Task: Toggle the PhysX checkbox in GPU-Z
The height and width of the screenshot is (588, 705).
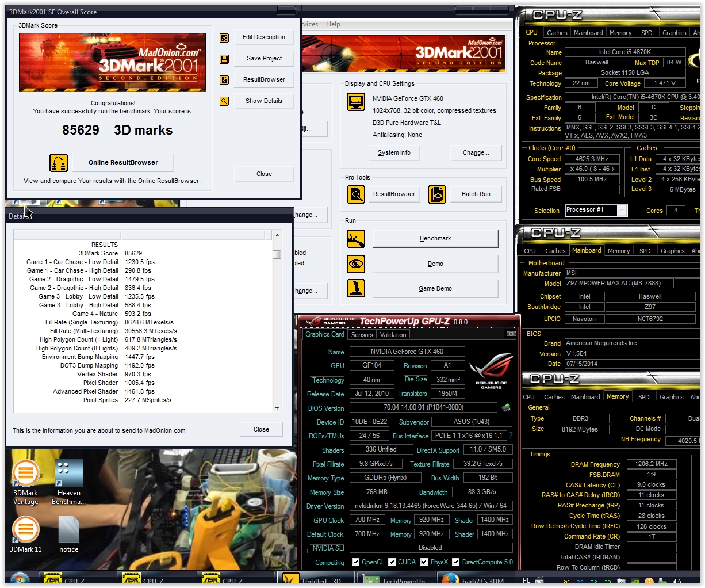Action: pyautogui.click(x=424, y=562)
